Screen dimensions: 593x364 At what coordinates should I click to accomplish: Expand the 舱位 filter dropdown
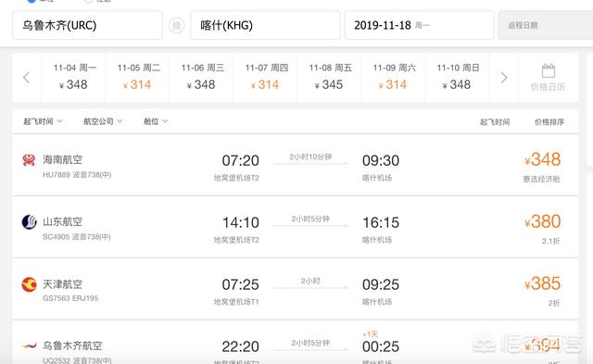[x=156, y=121]
